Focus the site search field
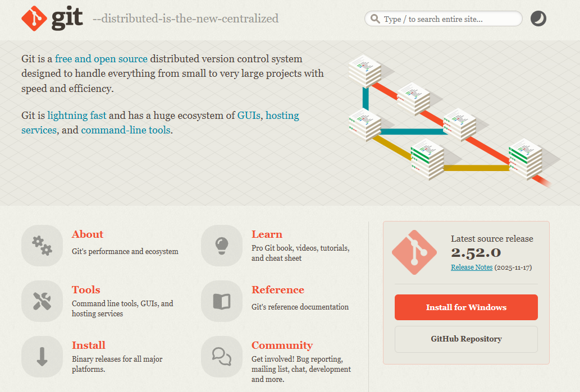Screen dimensions: 580x392 443,19
